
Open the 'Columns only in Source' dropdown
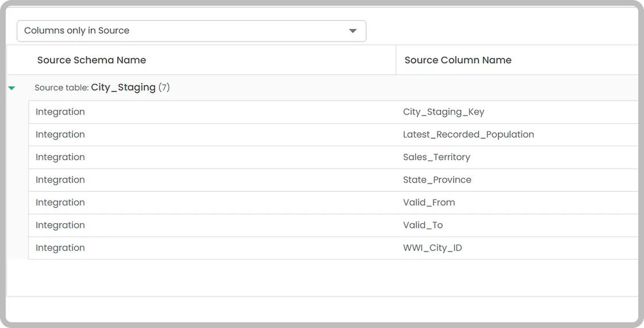[191, 31]
